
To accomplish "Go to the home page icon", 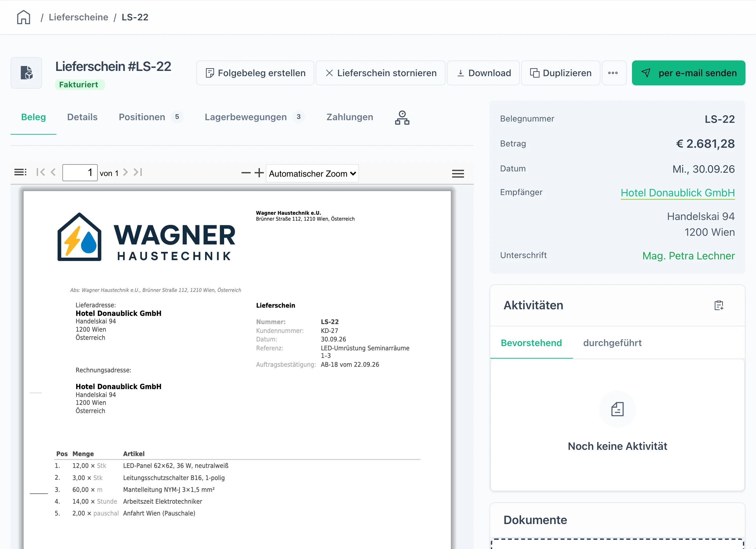I will pos(24,17).
